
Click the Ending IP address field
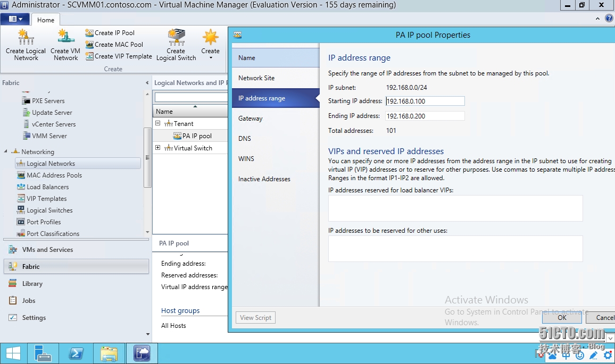(425, 116)
